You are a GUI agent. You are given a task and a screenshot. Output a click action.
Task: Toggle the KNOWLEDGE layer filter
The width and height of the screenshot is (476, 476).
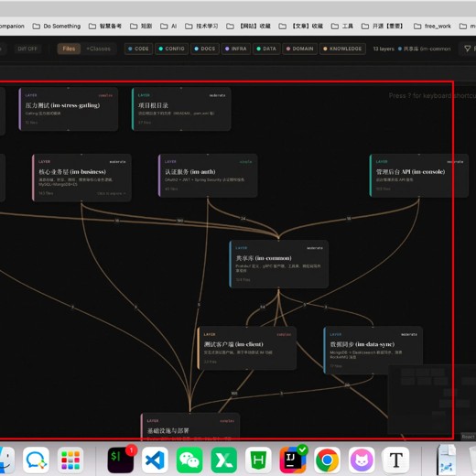coord(342,49)
